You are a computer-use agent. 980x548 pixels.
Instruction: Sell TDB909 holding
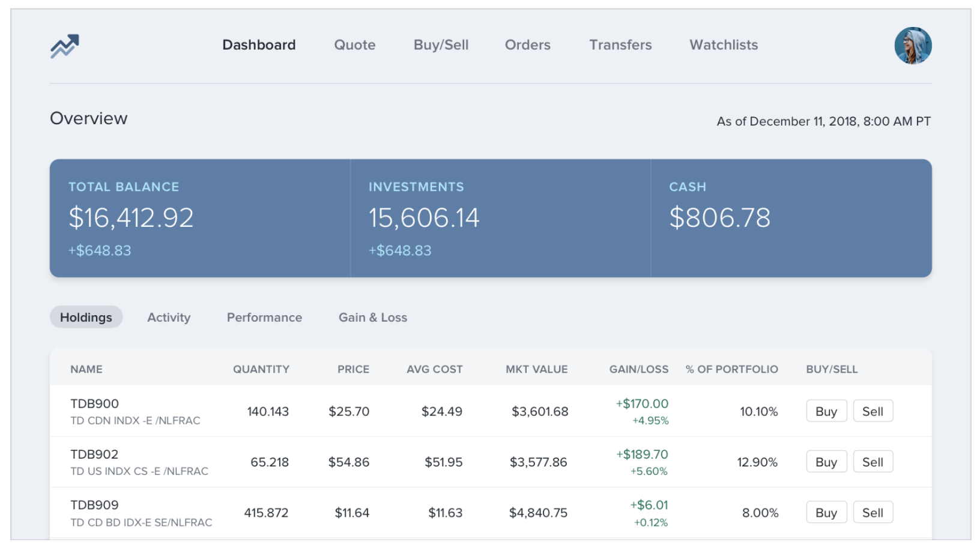coord(873,513)
